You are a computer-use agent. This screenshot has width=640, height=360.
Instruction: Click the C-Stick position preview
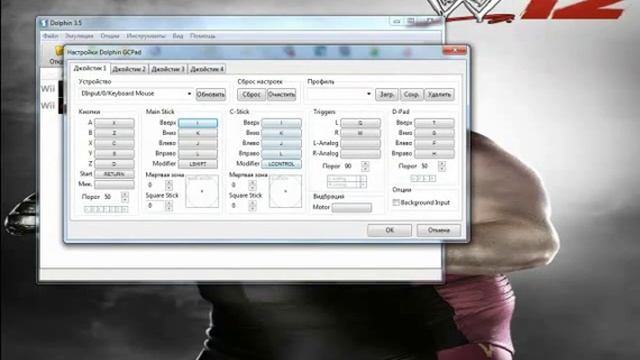coord(285,191)
